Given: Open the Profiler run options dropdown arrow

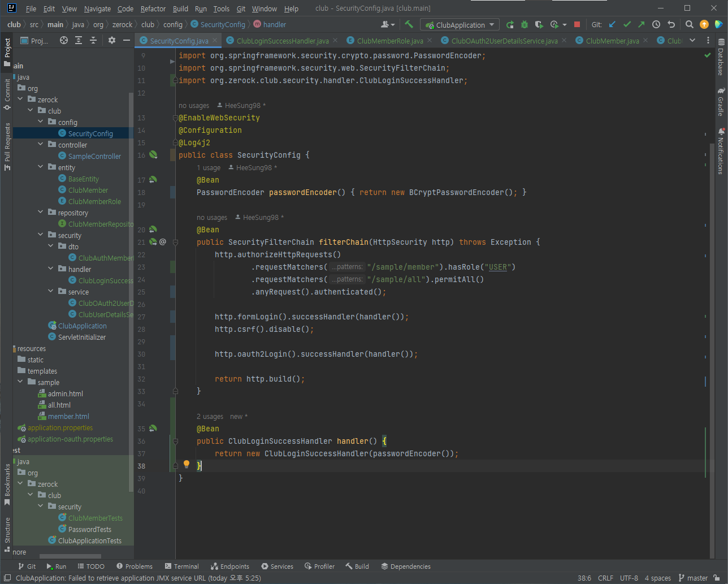Looking at the screenshot, I should pyautogui.click(x=565, y=25).
